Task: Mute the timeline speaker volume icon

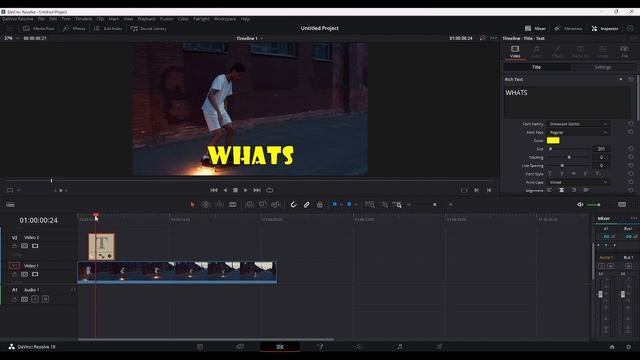Action: pos(580,204)
